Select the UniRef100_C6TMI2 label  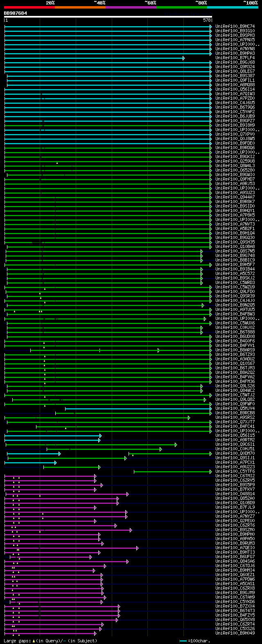[235, 476]
